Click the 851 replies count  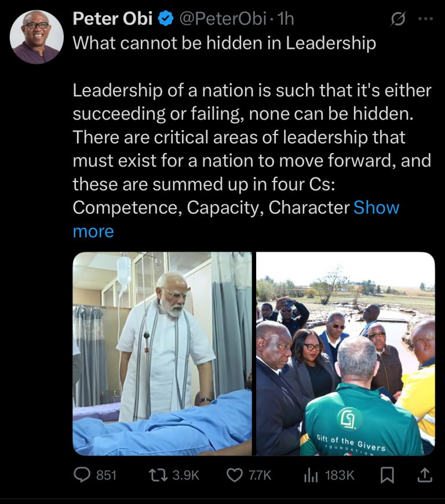coord(106,475)
